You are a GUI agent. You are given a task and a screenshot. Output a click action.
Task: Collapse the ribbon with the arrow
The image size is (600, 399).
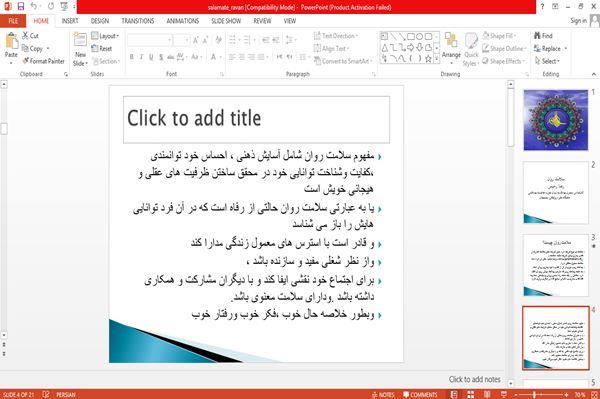point(593,74)
